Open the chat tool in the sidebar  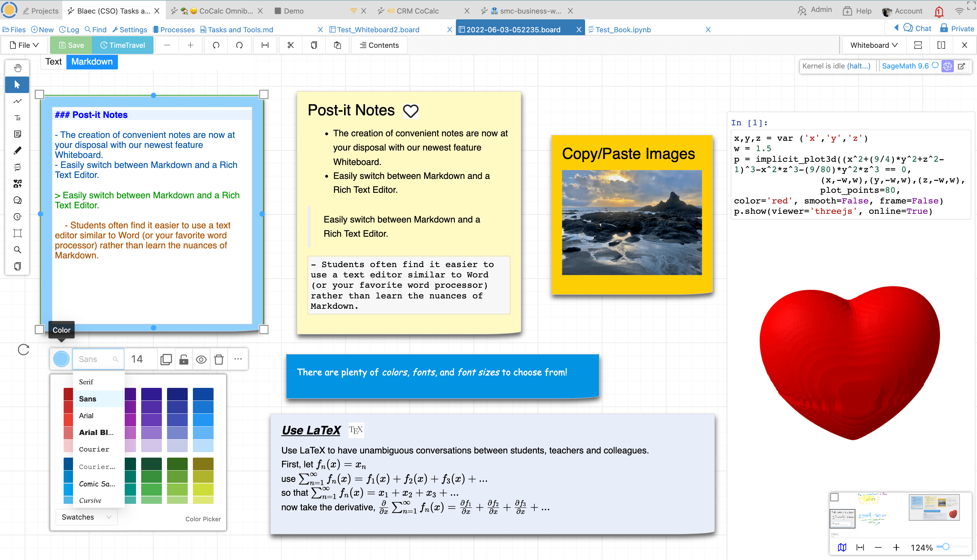point(17,200)
